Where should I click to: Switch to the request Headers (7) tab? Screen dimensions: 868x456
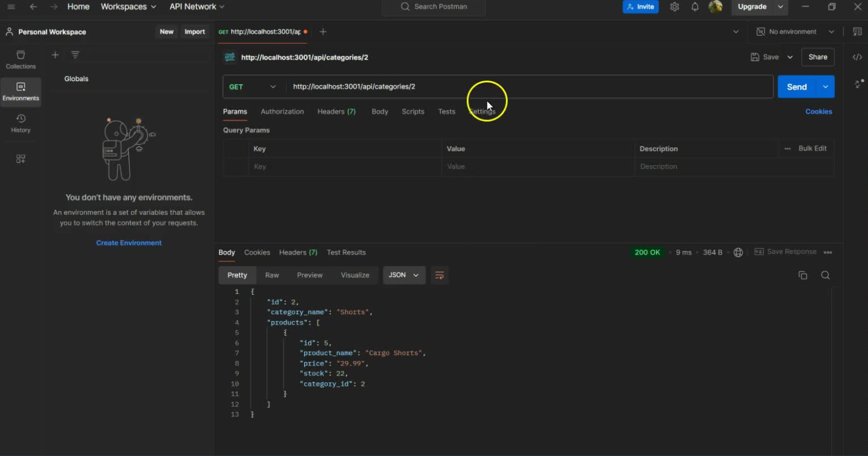[x=336, y=112]
